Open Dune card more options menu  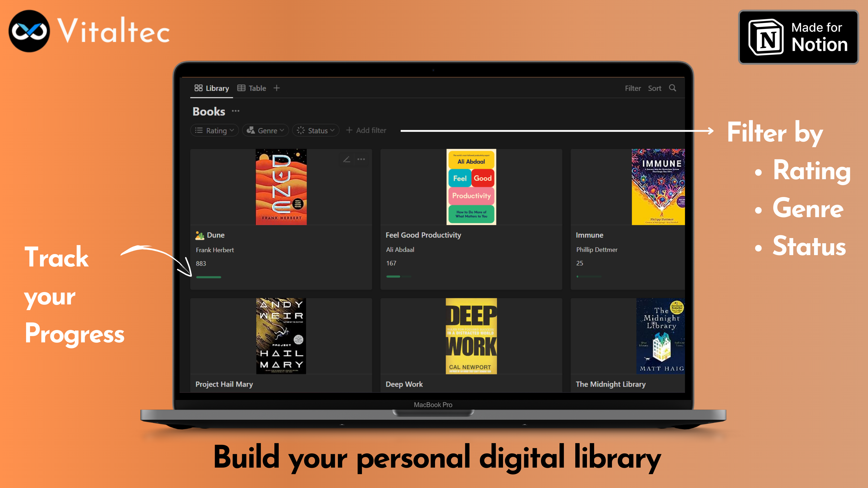pyautogui.click(x=361, y=159)
